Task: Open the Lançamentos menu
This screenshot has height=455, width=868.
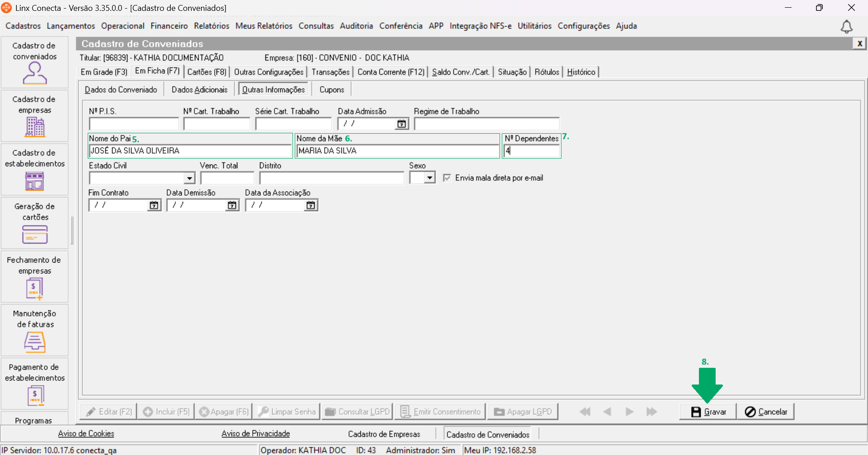Action: [71, 26]
